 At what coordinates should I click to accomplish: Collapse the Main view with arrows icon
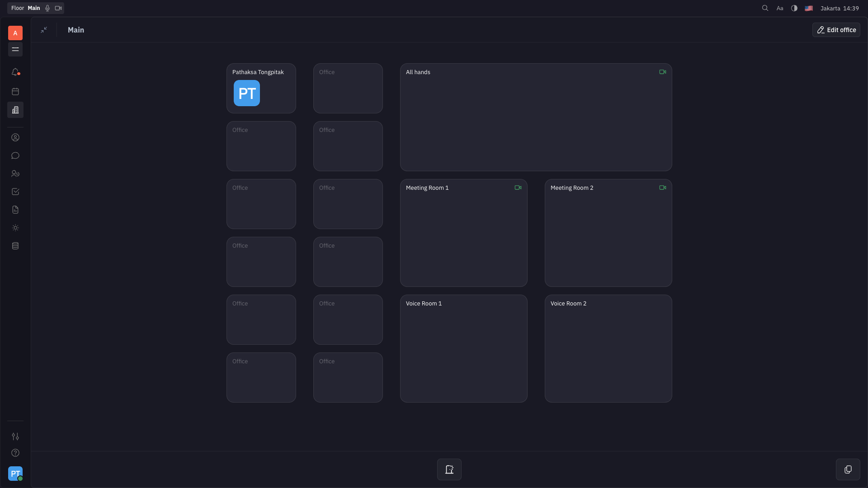(44, 30)
